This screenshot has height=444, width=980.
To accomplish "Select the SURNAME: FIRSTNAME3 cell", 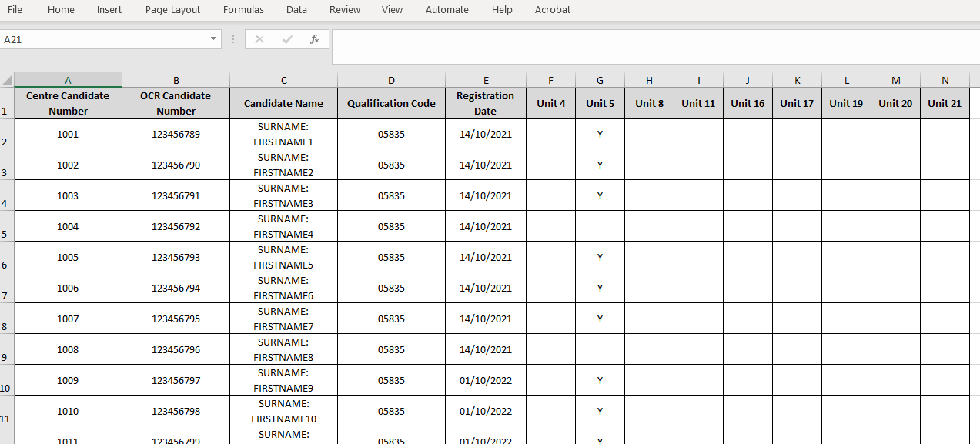I will pos(283,195).
